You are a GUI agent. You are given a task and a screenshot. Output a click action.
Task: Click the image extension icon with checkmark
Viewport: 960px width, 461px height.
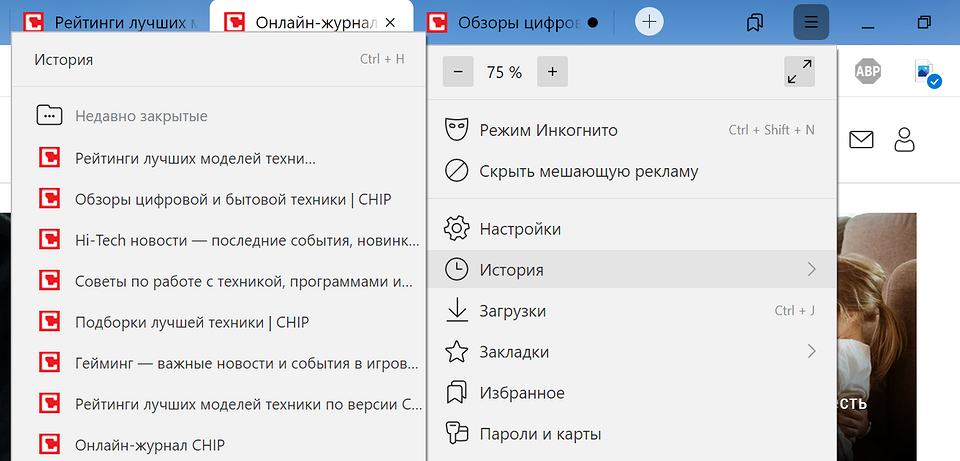(x=926, y=73)
